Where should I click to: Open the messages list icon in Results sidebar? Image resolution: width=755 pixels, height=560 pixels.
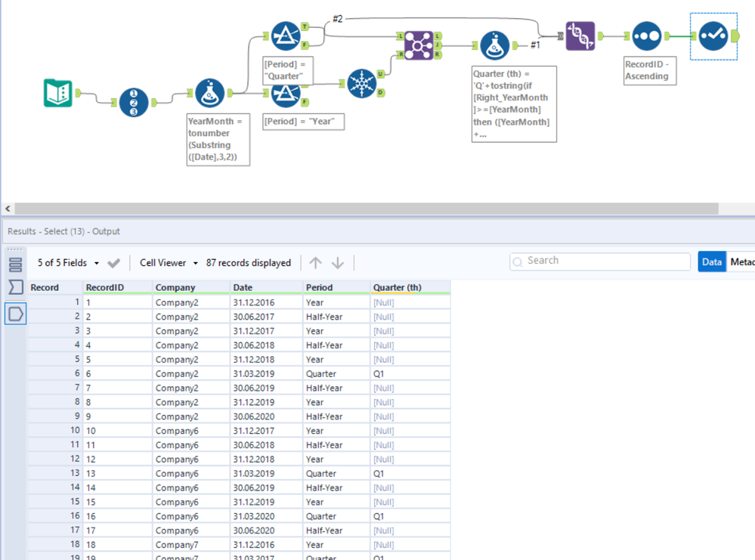(15, 265)
